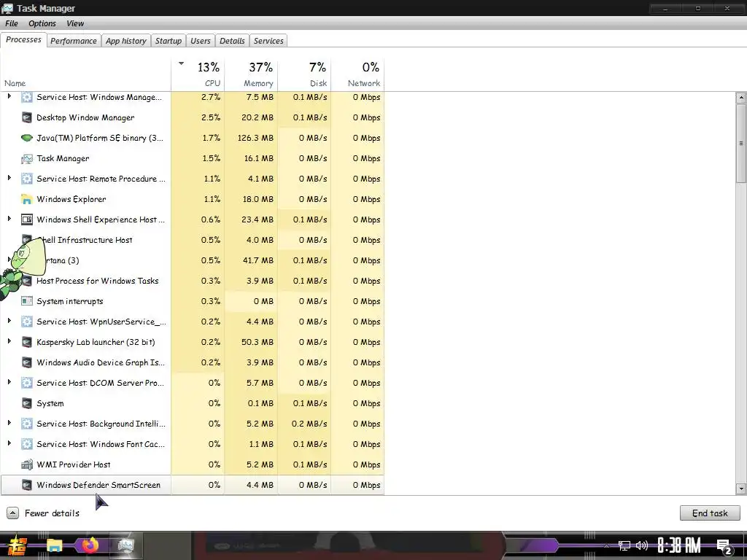Click the Kaspersky Lab launcher icon
Viewport: 747px width, 560px height.
click(27, 342)
